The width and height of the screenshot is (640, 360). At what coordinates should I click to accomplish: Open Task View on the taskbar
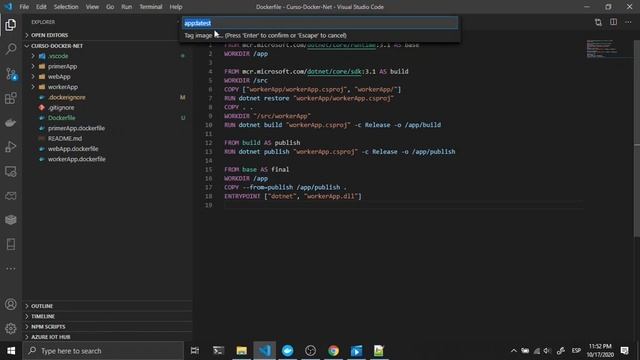click(195, 351)
